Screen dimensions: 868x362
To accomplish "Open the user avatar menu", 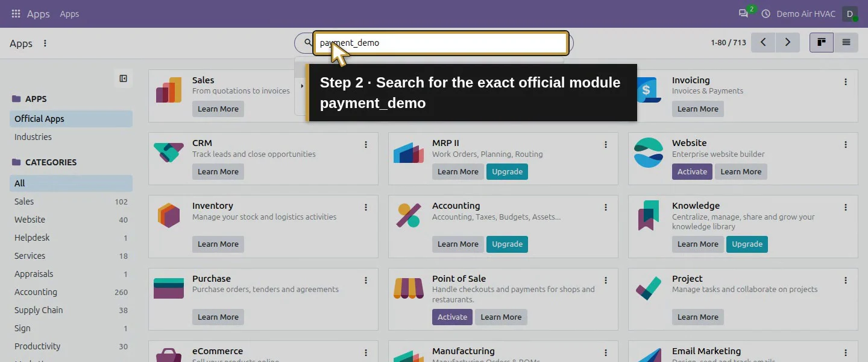I will [850, 13].
